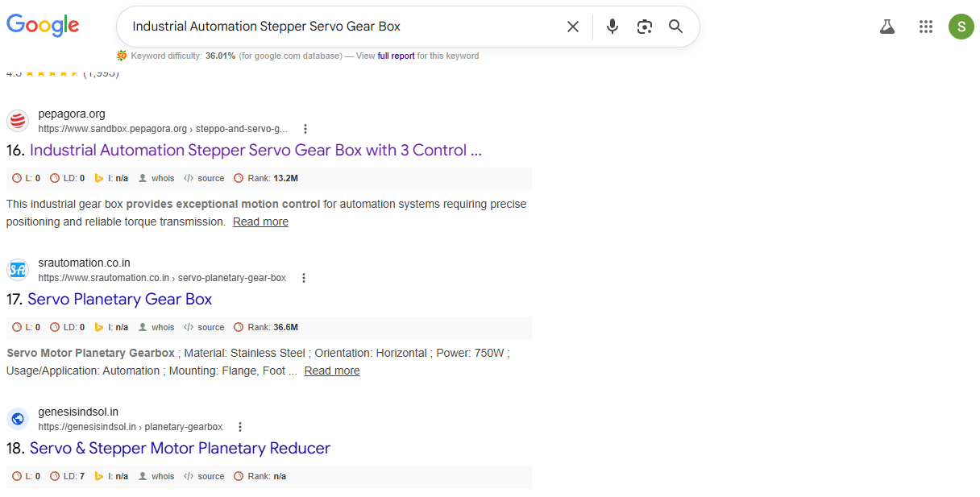Click Bing I: n/a in the genesisindsol SEO bar

111,476
